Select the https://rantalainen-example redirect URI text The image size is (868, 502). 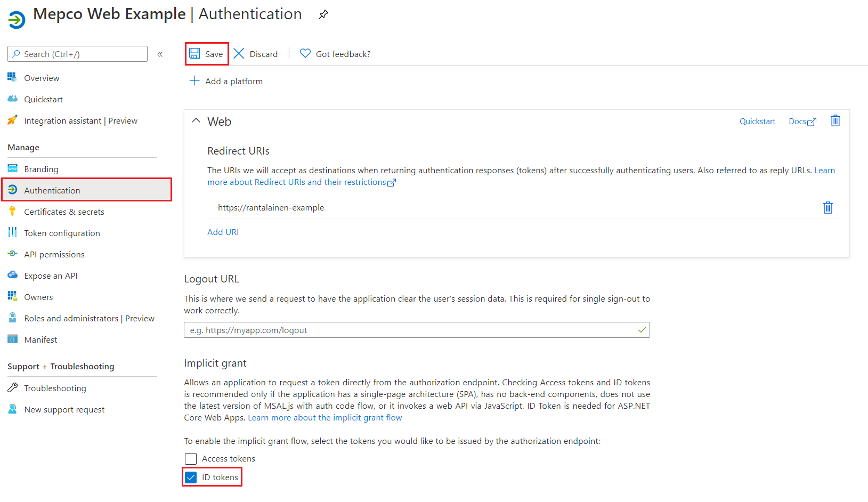click(x=271, y=208)
